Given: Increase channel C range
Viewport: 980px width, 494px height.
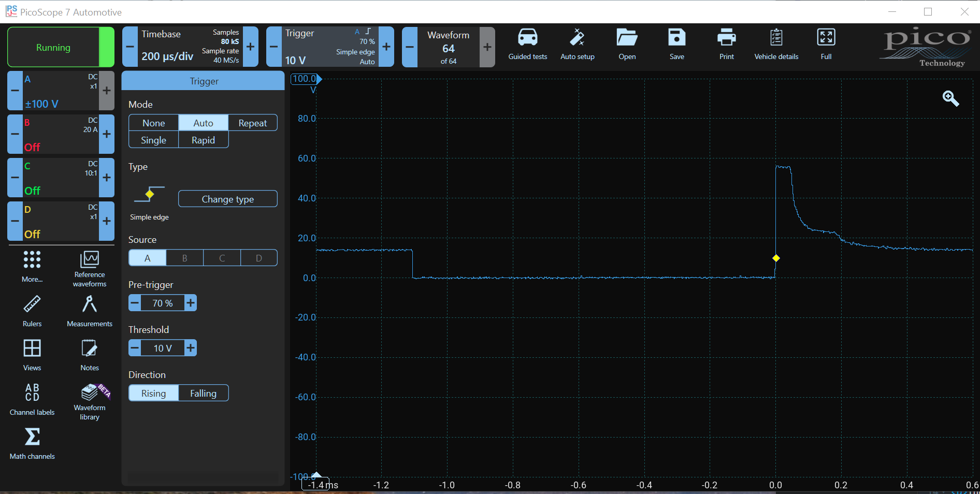Looking at the screenshot, I should (x=107, y=177).
